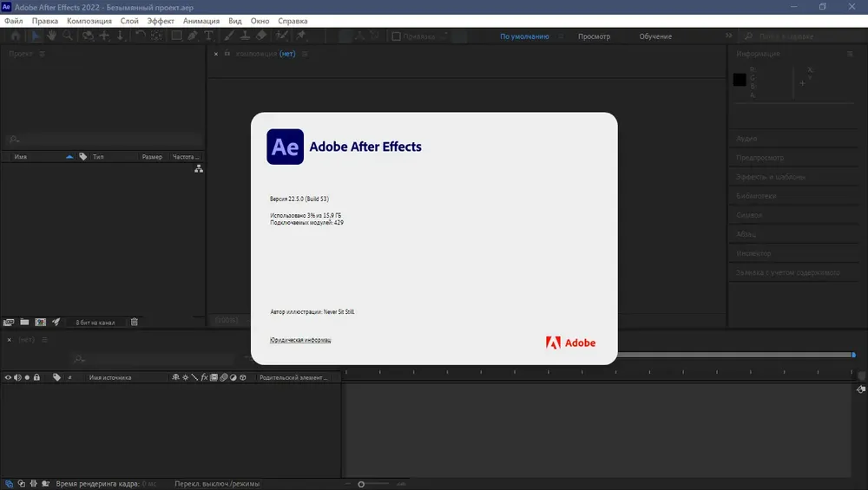Select the Pan Behind anchor point tool
Screen dimensions: 868x490
click(x=156, y=36)
